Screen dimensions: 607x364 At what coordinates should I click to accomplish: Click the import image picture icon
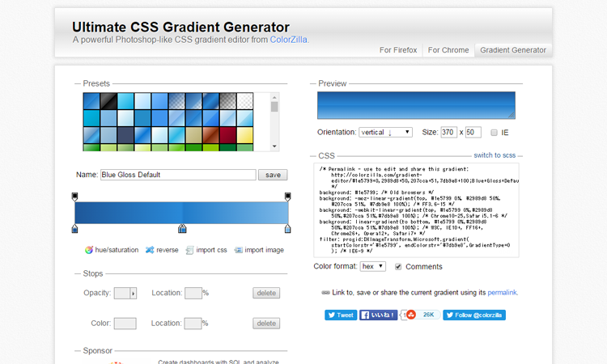coord(239,250)
